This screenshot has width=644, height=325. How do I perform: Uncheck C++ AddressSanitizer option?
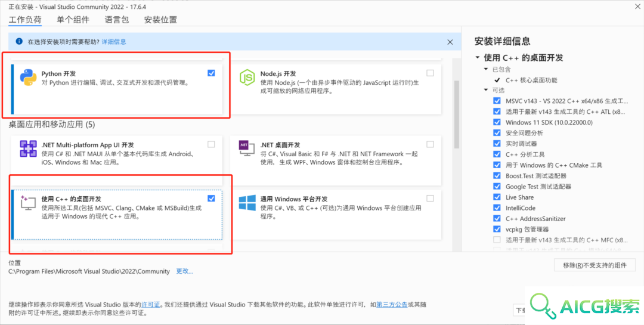pyautogui.click(x=497, y=218)
